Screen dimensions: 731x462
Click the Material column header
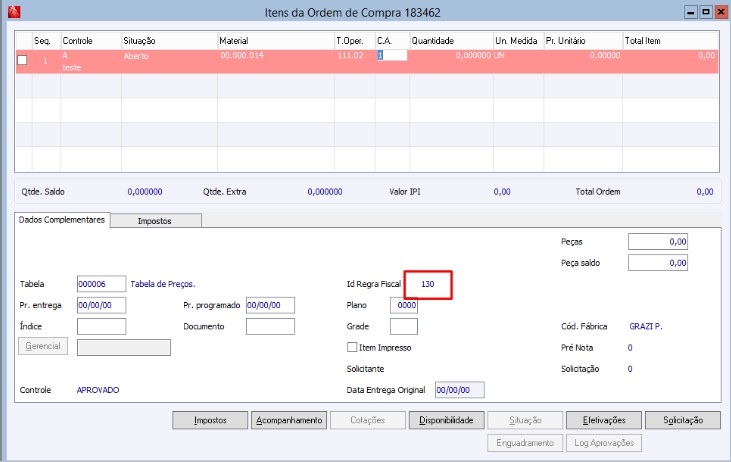point(276,41)
